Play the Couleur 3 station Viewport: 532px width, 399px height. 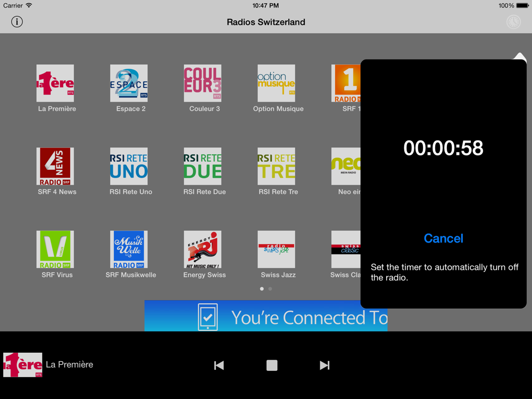pos(203,83)
